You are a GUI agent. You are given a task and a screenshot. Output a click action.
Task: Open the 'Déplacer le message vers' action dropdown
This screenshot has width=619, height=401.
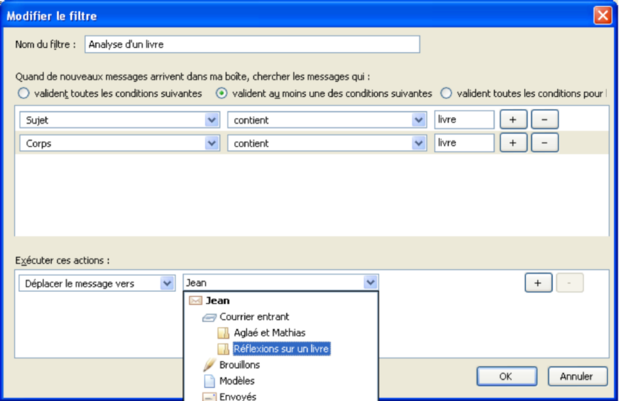pyautogui.click(x=167, y=283)
